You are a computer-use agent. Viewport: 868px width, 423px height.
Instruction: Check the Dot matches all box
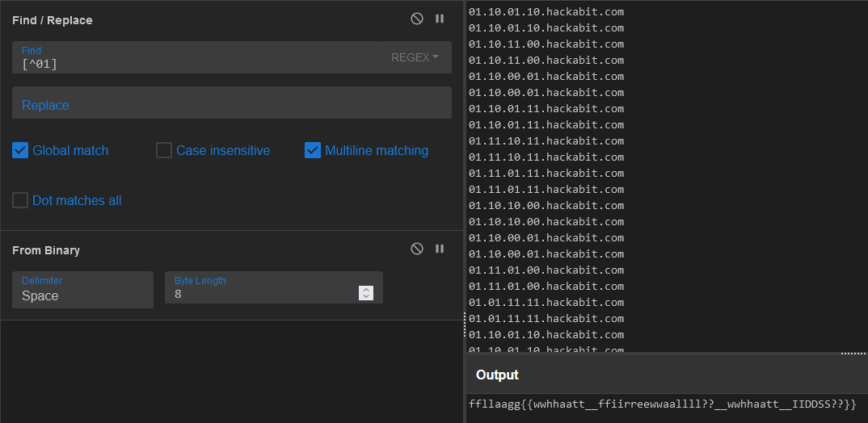click(20, 200)
